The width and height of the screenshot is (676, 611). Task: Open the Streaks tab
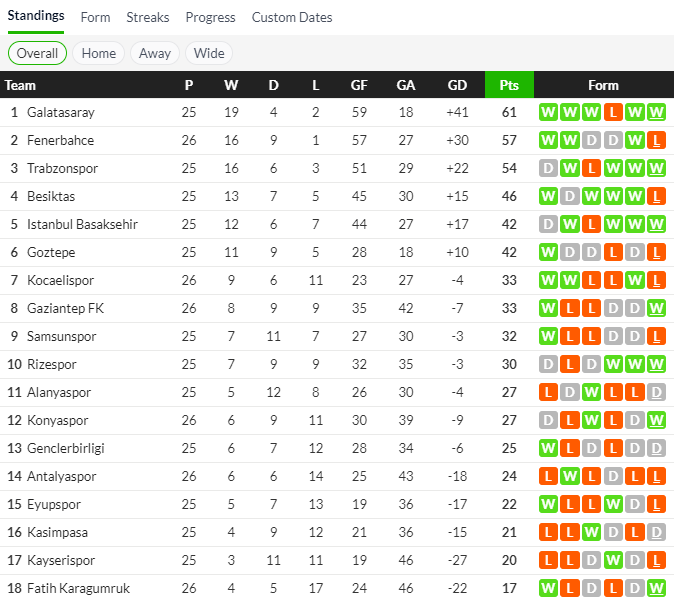click(x=148, y=17)
